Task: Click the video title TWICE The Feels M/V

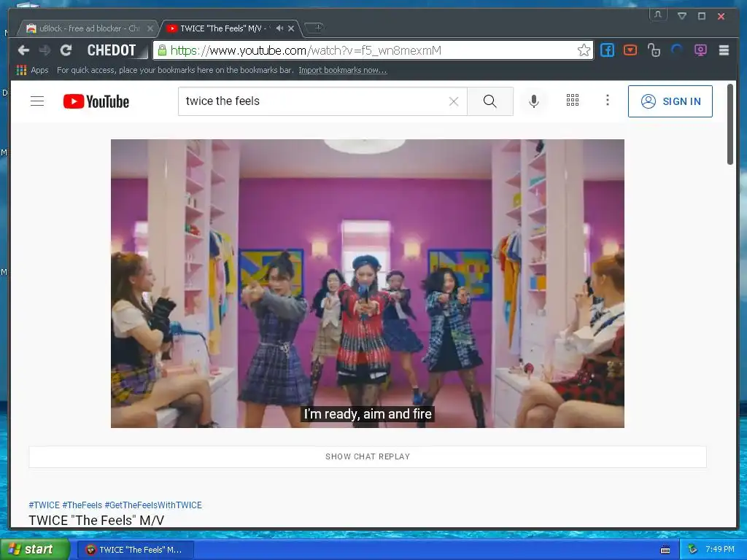Action: click(96, 520)
